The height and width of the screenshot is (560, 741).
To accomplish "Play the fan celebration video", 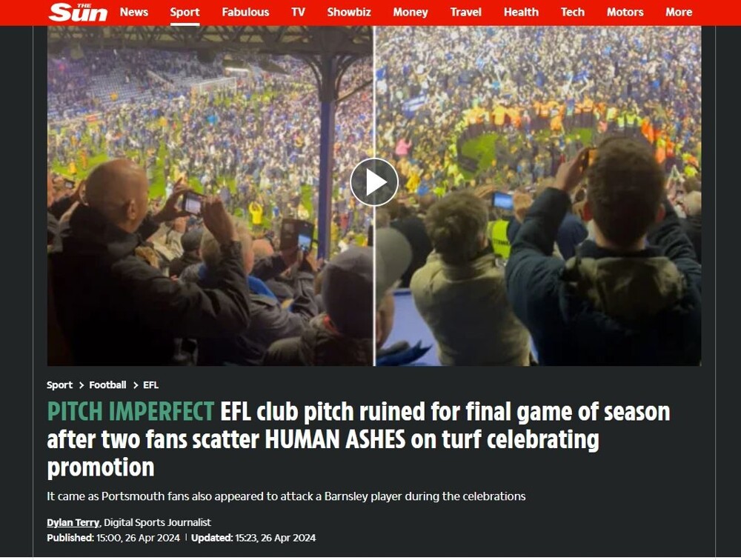I will point(373,182).
